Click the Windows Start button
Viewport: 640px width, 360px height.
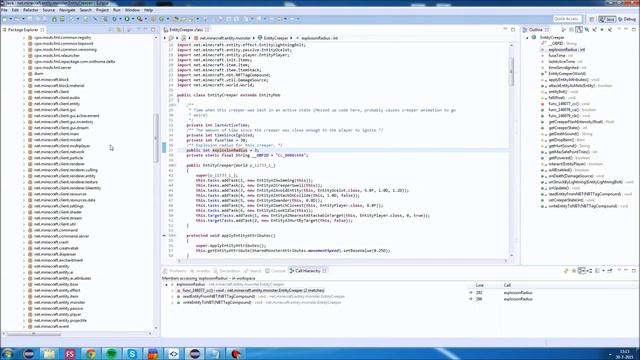8,353
